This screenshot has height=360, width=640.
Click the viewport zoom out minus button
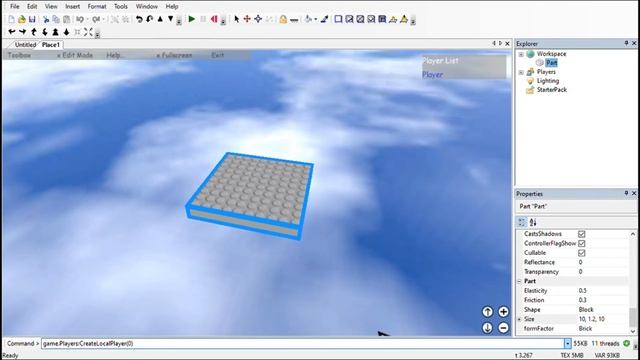tap(503, 328)
